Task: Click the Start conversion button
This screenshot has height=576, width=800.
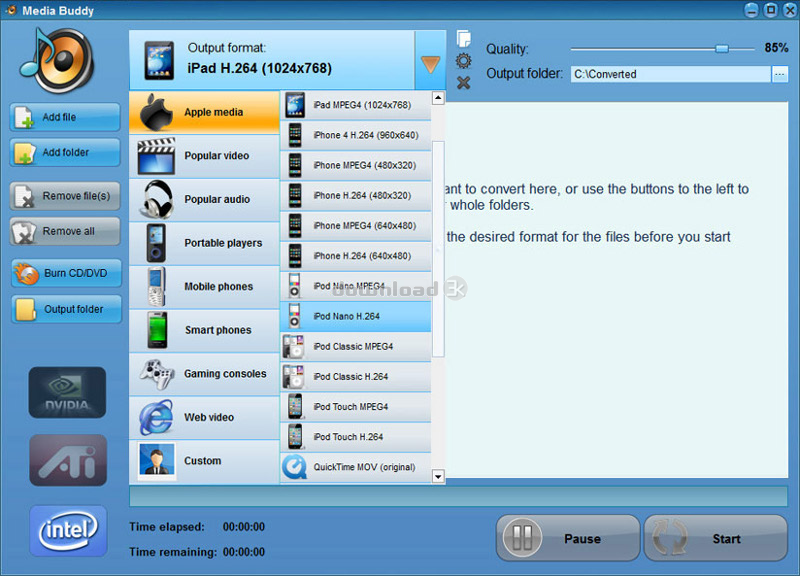Action: coord(715,538)
